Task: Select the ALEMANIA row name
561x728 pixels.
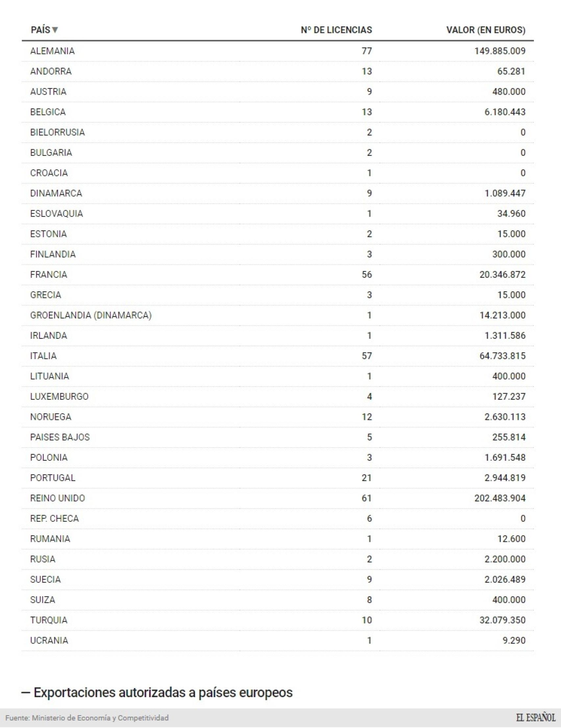Action: coord(52,51)
